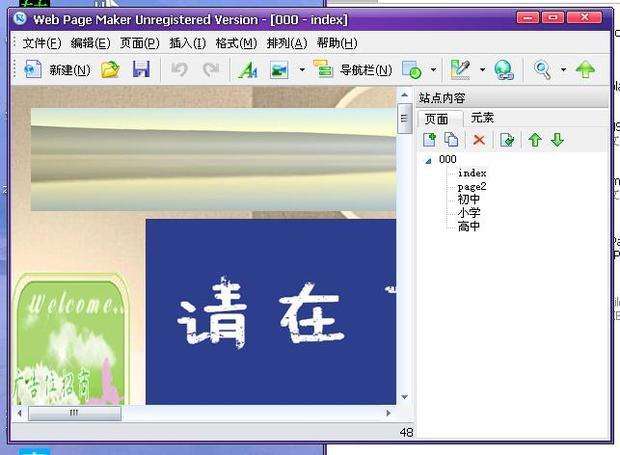Select the 高中 page in the tree
The width and height of the screenshot is (620, 455).
[x=469, y=226]
